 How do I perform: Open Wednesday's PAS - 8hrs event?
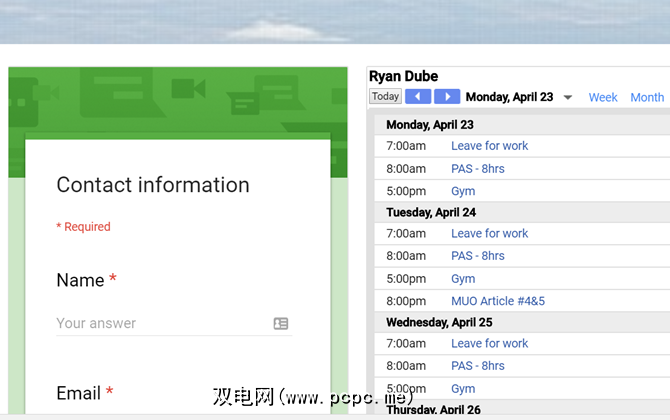click(478, 366)
